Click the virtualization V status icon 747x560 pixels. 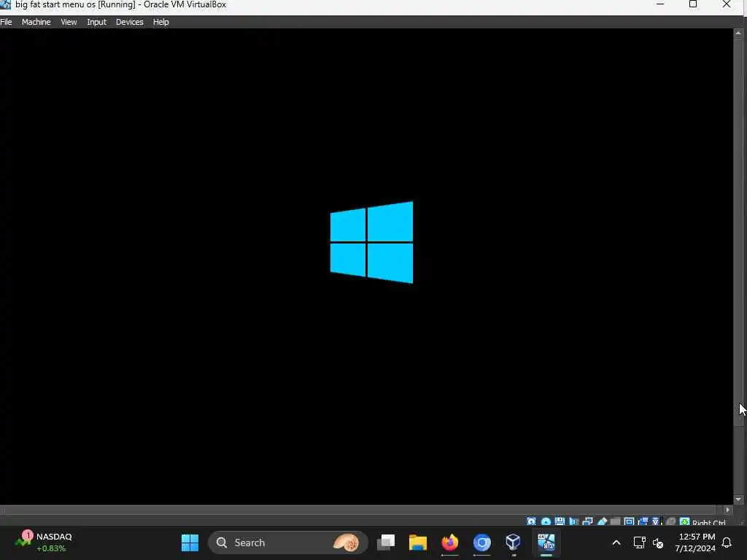pos(656,522)
